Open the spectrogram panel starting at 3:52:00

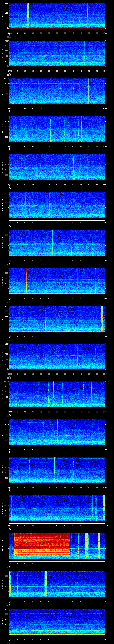pyautogui.click(x=57, y=243)
